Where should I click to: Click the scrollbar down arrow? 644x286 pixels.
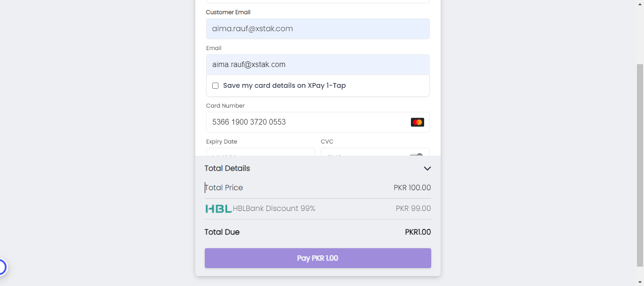[x=640, y=282]
